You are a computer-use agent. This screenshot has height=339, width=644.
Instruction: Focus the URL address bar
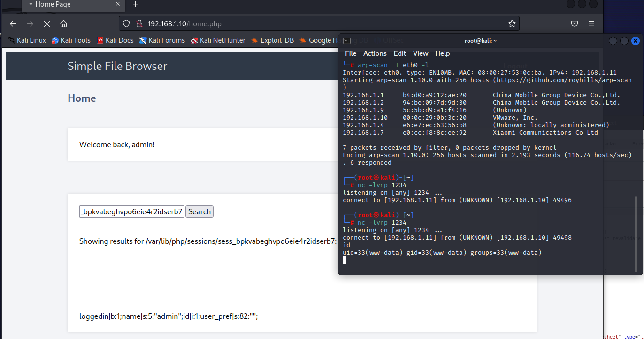coord(300,24)
